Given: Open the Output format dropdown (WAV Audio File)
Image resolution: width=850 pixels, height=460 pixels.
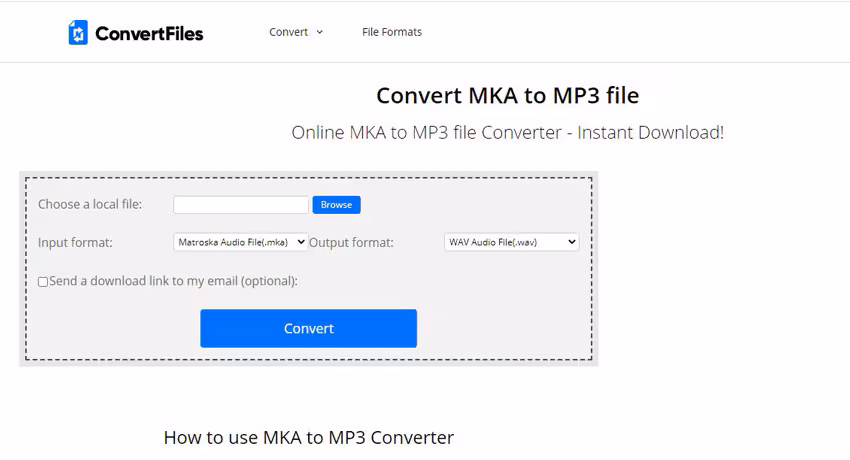Looking at the screenshot, I should pyautogui.click(x=512, y=242).
